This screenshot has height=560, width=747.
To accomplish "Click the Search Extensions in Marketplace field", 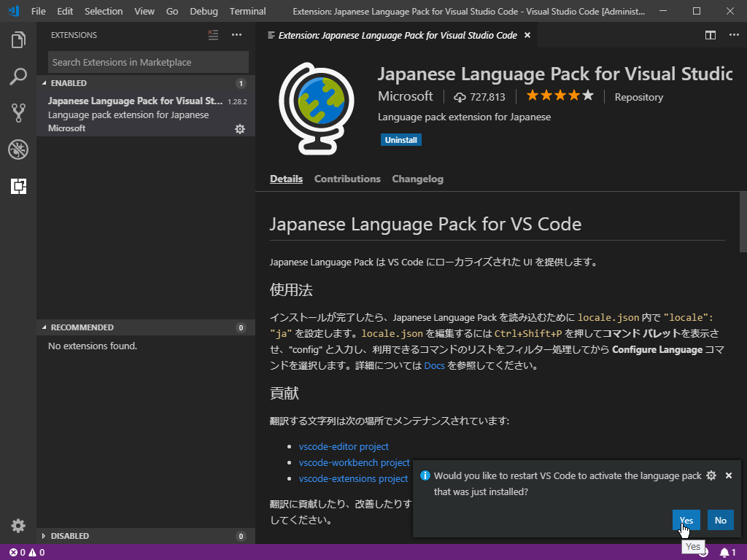I will (147, 62).
